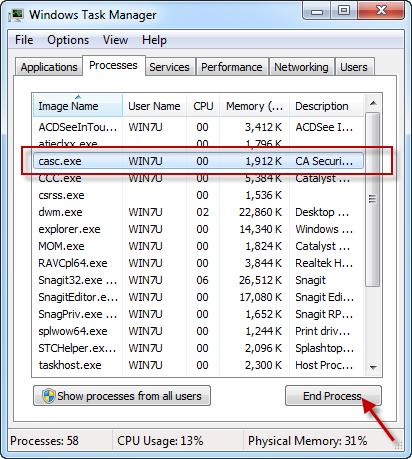This screenshot has width=412, height=459.
Task: Select the splwow64.exe process
Action: click(198, 331)
